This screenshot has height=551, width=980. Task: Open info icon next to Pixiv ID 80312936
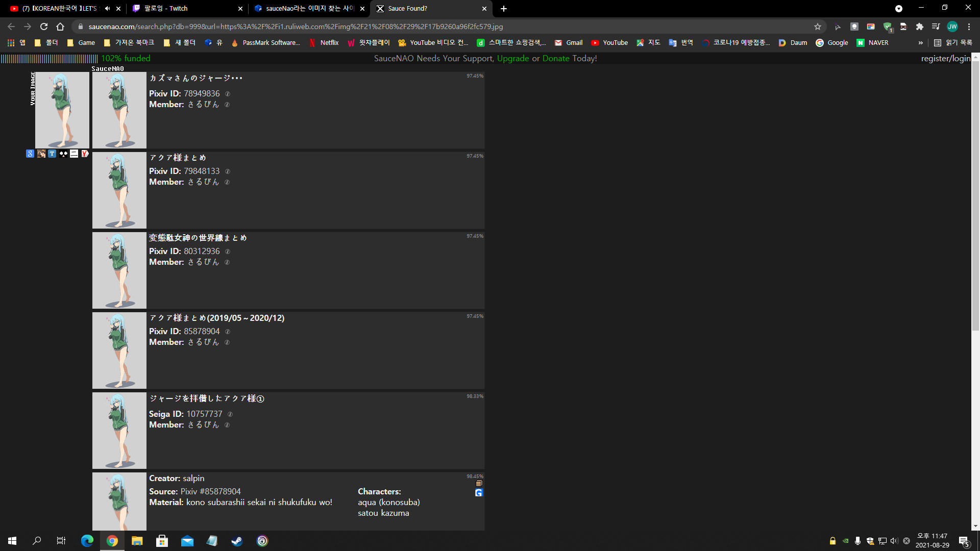[x=228, y=252]
